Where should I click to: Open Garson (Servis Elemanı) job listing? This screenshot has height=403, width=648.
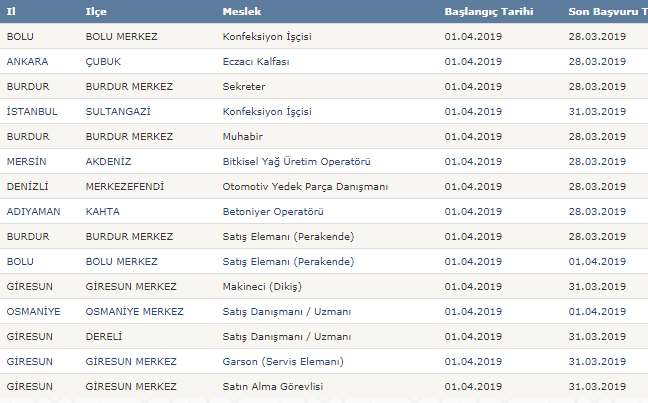[x=283, y=362]
